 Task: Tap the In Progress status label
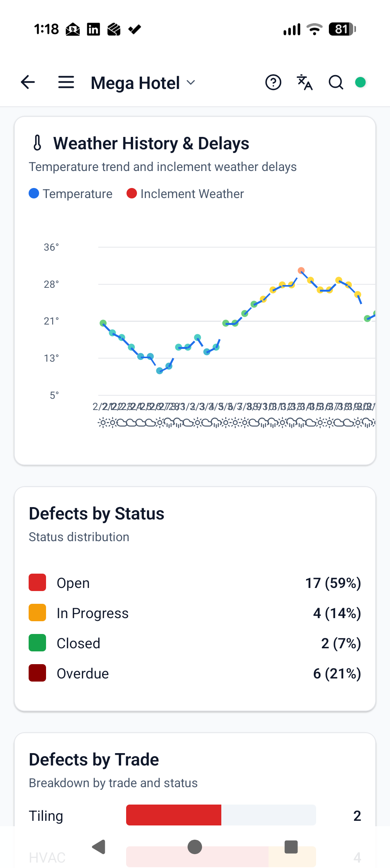pyautogui.click(x=92, y=613)
